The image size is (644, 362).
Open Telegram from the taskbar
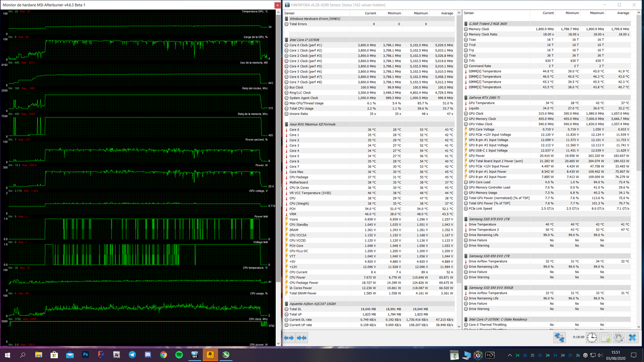point(132,355)
